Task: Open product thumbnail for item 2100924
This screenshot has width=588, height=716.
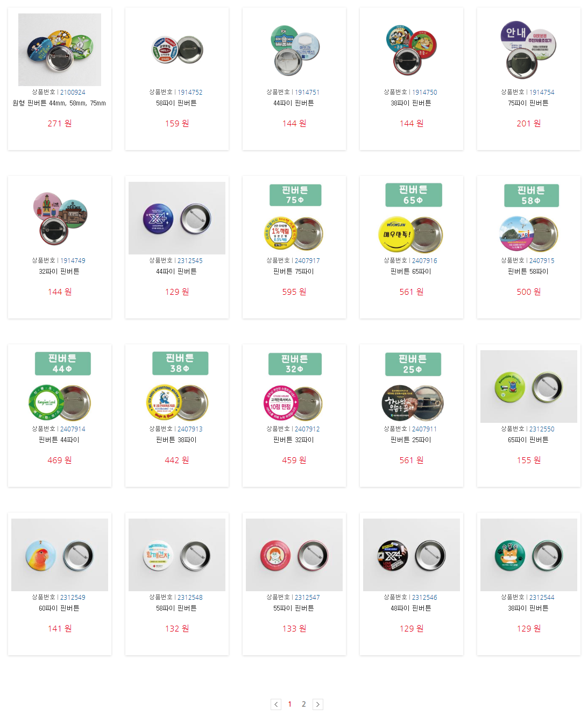Action: tap(60, 49)
